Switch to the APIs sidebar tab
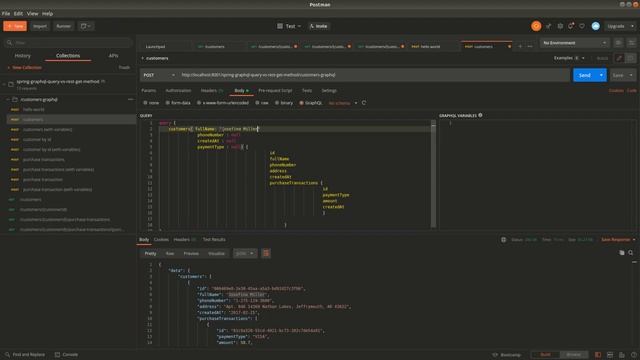 (x=113, y=56)
